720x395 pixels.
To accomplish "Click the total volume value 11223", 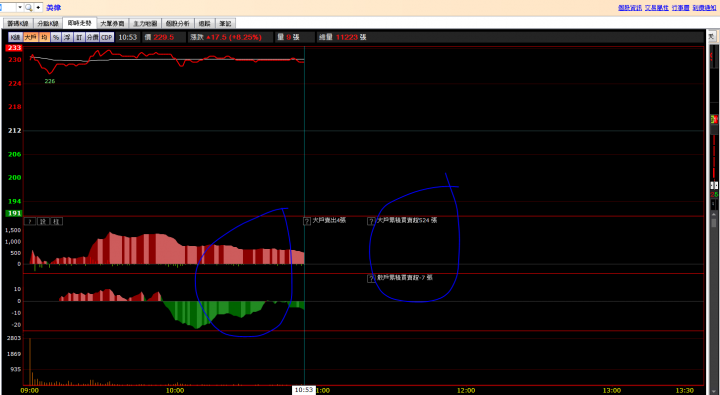I will pyautogui.click(x=347, y=37).
